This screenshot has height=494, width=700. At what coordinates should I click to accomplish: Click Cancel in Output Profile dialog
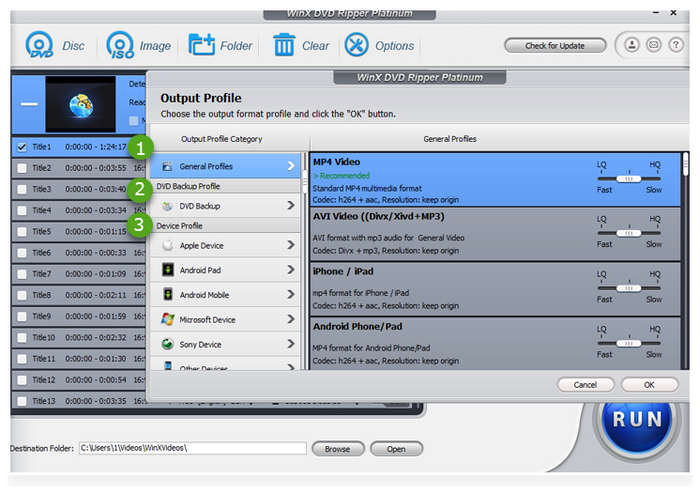coord(585,385)
